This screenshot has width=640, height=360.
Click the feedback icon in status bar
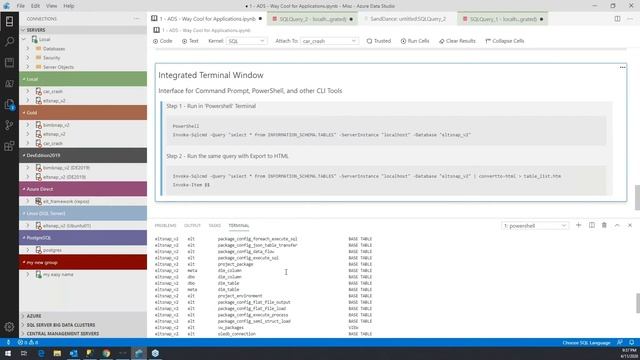point(620,342)
